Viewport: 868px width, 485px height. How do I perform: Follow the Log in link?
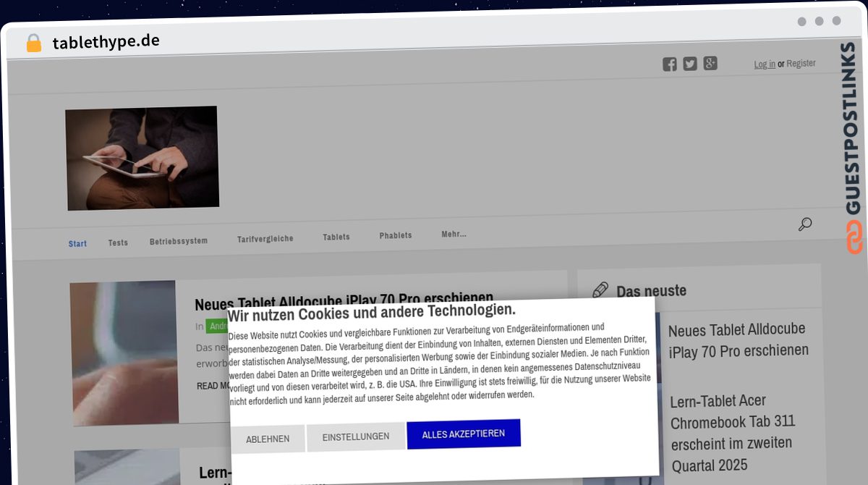coord(765,64)
